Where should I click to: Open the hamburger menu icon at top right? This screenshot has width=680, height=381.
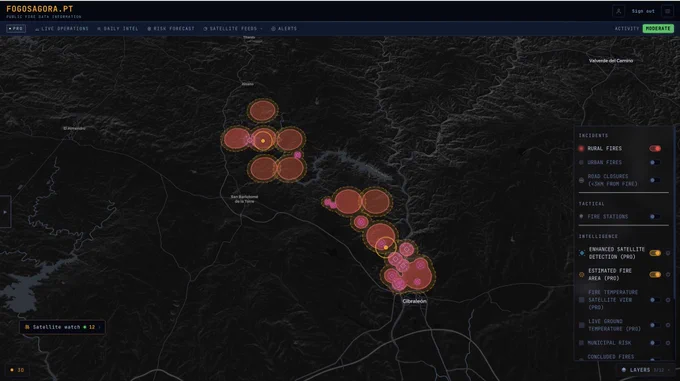(x=667, y=11)
